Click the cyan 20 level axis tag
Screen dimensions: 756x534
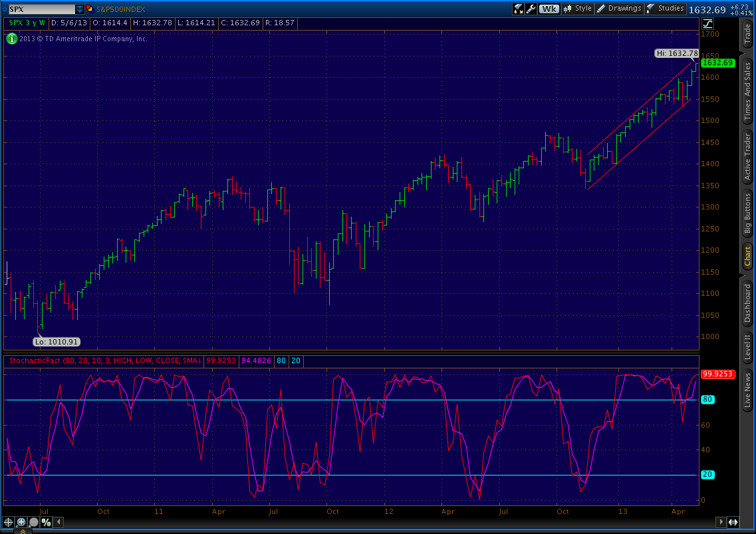707,475
